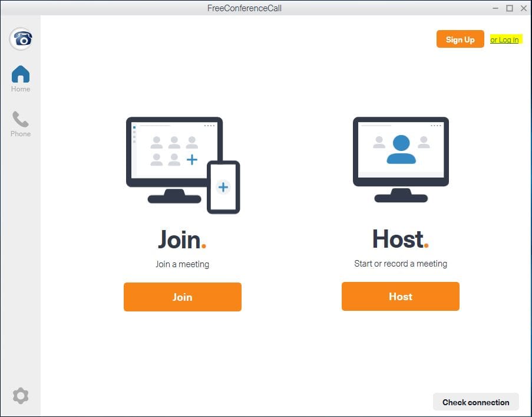Viewport: 532px width, 417px height.
Task: Open settings via the gear icon
Action: click(21, 396)
